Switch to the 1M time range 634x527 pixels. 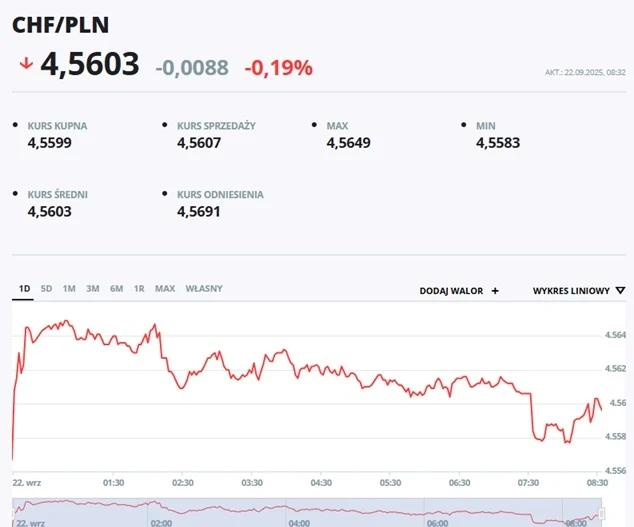coord(69,289)
